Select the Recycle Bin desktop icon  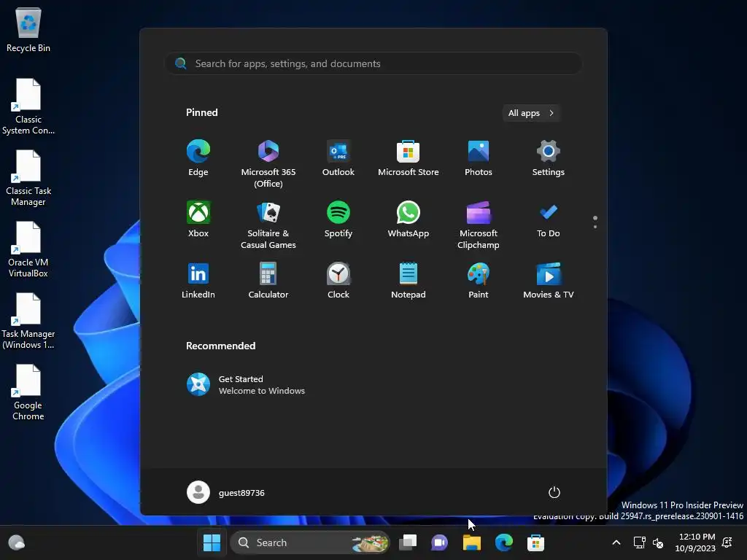pos(28,29)
